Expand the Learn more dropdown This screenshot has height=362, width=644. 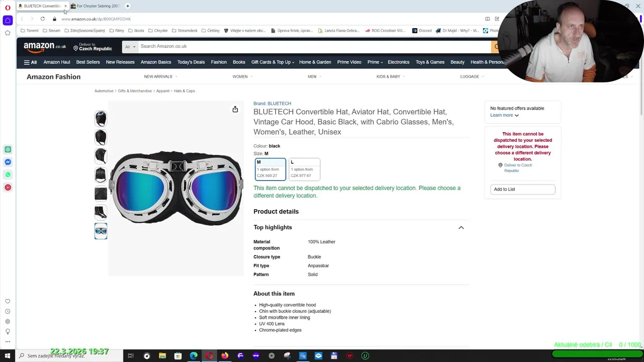(504, 115)
